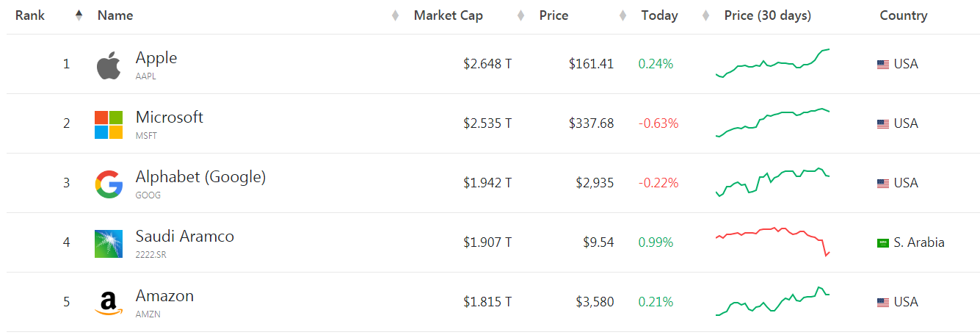Image resolution: width=980 pixels, height=335 pixels.
Task: Click the Saudi Aramco logo
Action: (109, 244)
